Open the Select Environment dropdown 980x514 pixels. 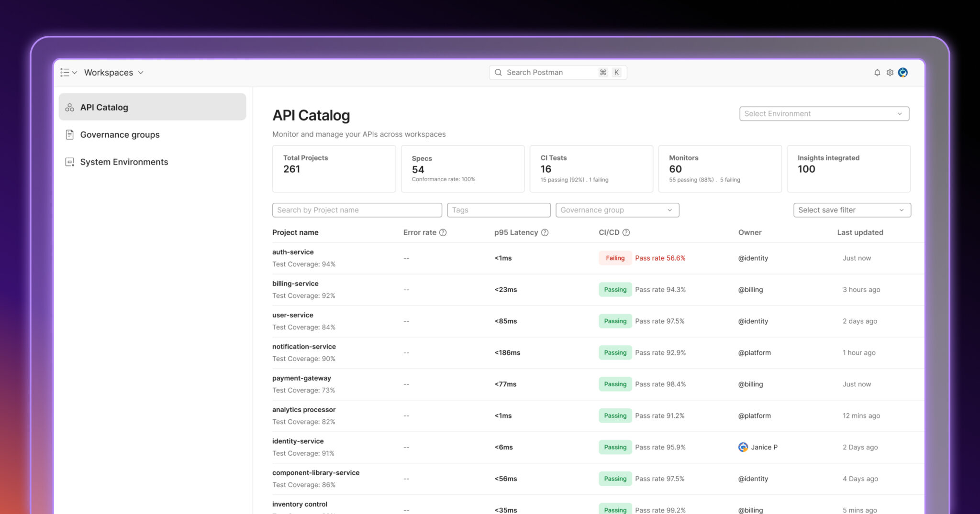coord(824,114)
